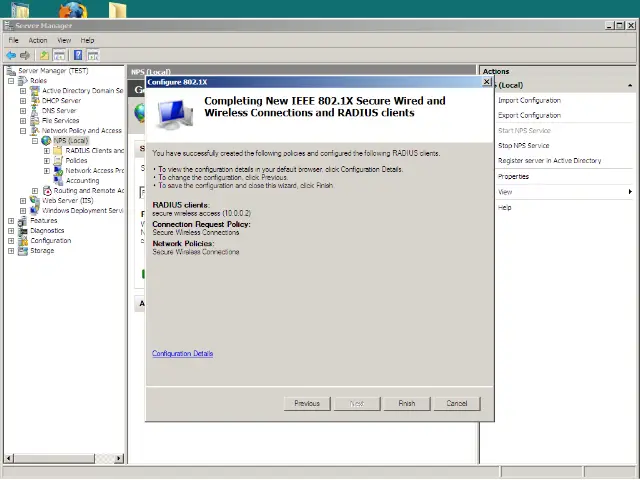Open the Configuration Details link
640x480 pixels.
182,353
